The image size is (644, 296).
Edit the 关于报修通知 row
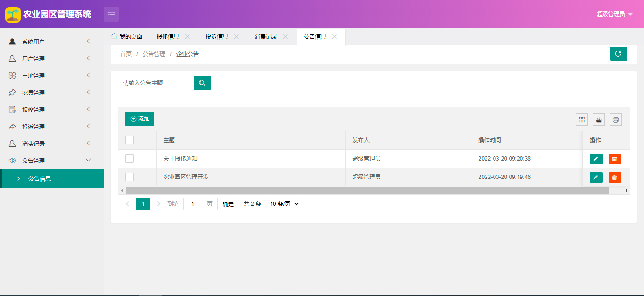(x=596, y=159)
